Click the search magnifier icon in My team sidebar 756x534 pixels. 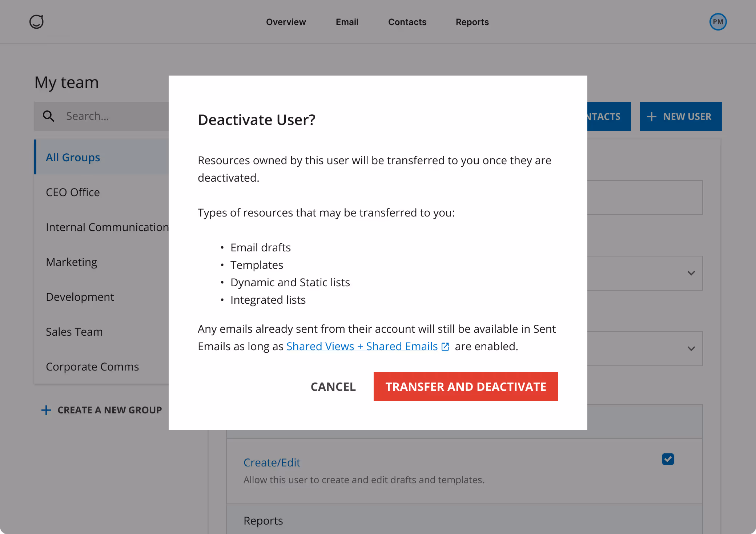point(49,116)
